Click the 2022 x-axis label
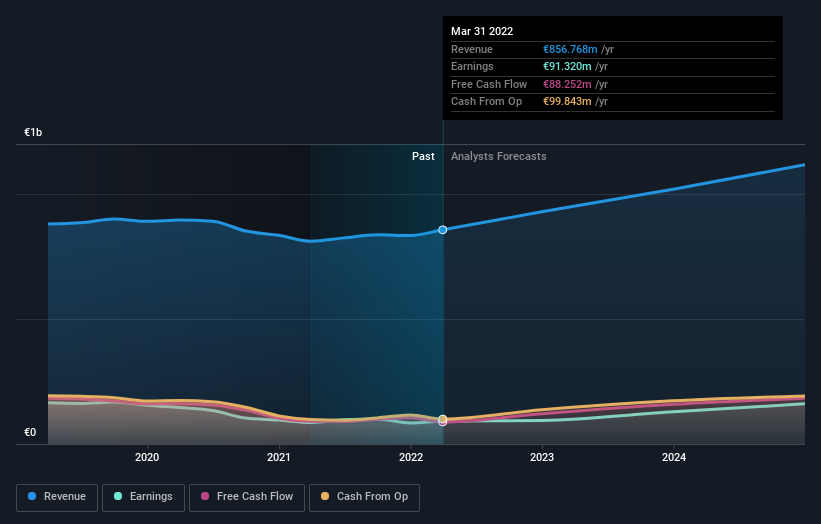 pyautogui.click(x=411, y=458)
